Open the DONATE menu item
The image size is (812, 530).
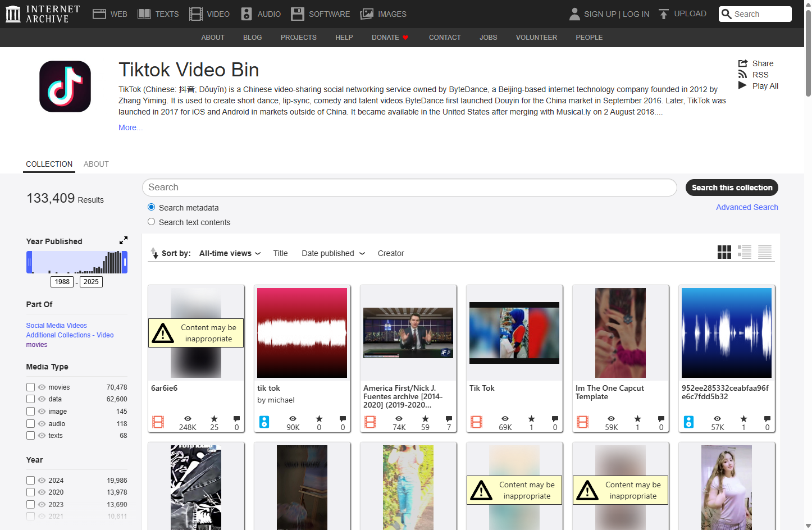click(x=390, y=38)
